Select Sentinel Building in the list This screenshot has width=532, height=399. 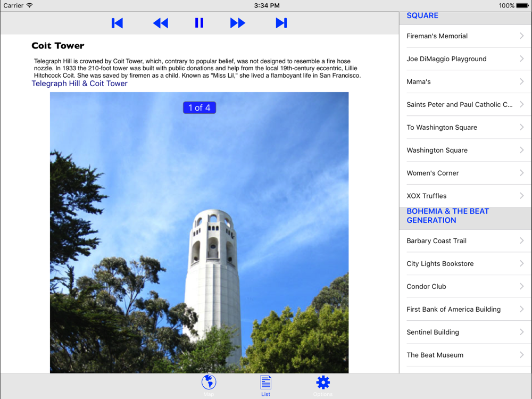coord(465,332)
